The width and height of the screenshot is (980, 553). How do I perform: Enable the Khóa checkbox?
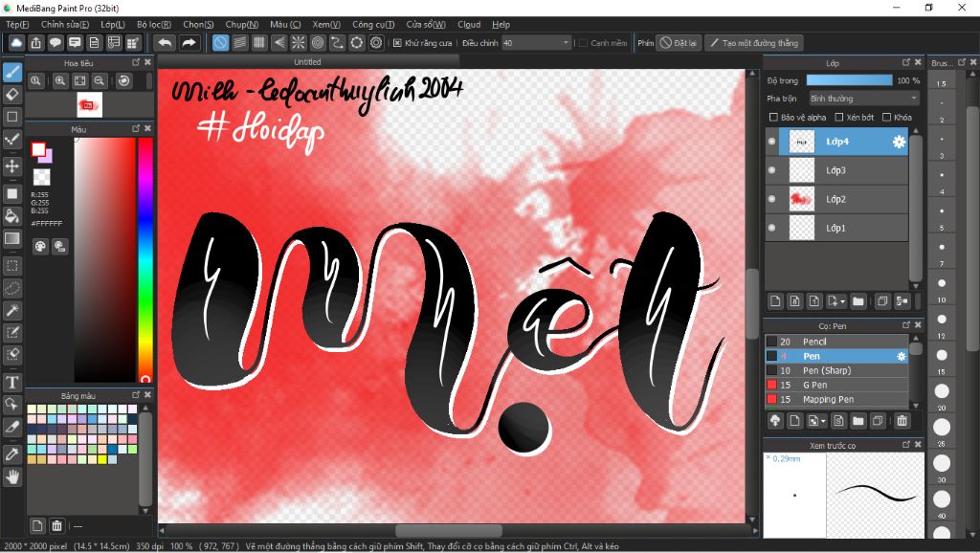tap(886, 118)
